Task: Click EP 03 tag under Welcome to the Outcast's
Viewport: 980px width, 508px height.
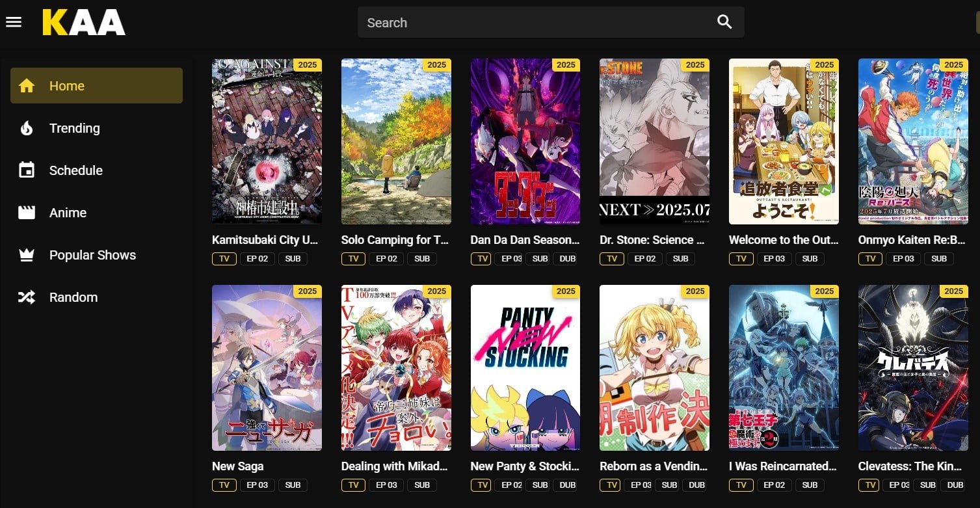Action: (x=775, y=259)
